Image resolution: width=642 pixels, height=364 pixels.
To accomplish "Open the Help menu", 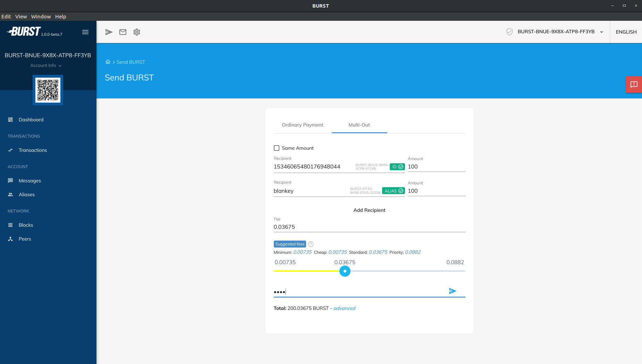I will click(60, 17).
